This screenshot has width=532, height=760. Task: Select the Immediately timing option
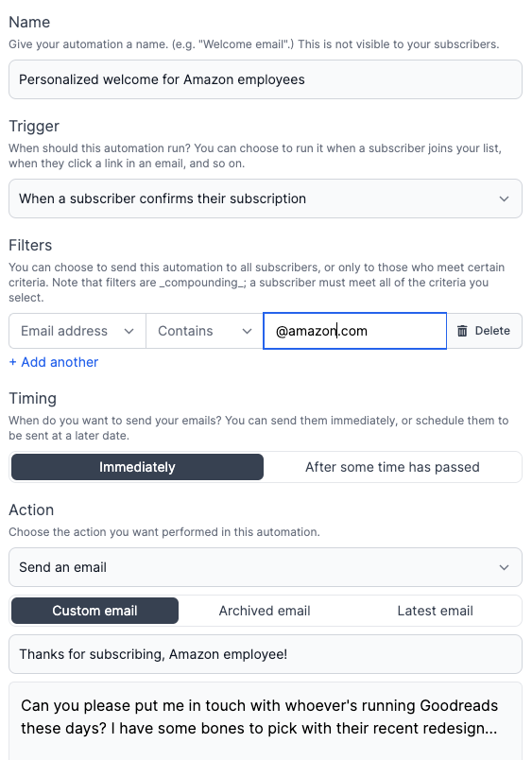137,467
